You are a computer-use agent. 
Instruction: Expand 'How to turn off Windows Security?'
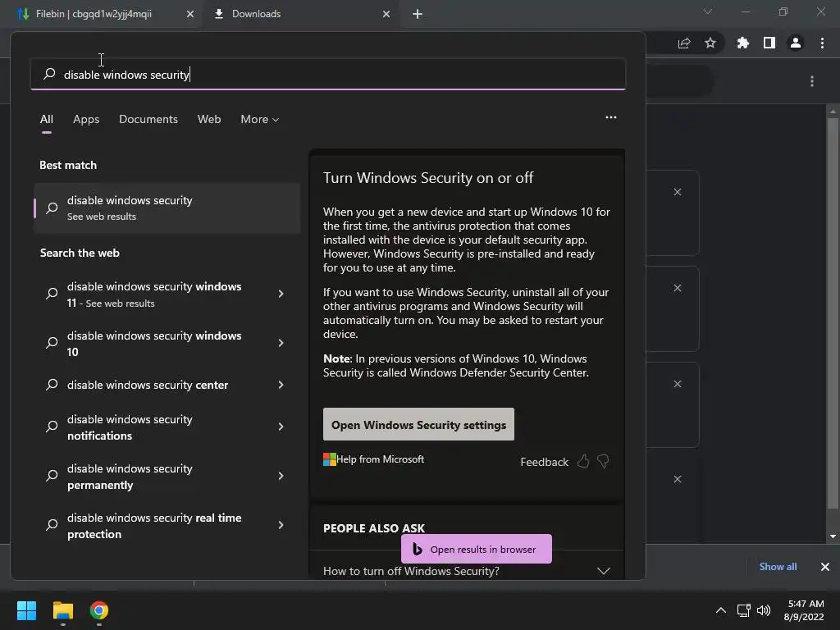point(467,571)
